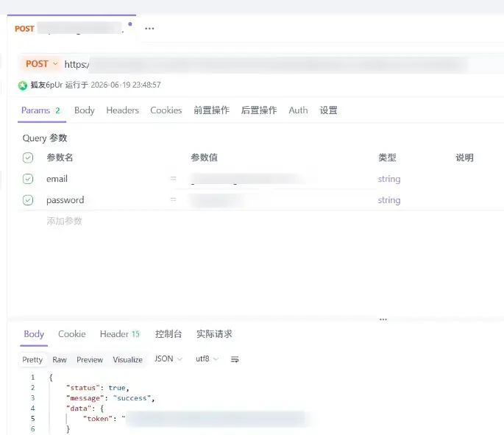The image size is (504, 435).
Task: Click the green run status avatar icon
Action: [x=23, y=85]
